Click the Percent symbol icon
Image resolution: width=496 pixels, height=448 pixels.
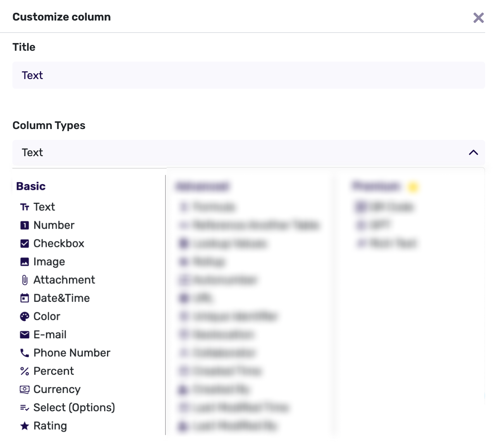click(x=24, y=371)
